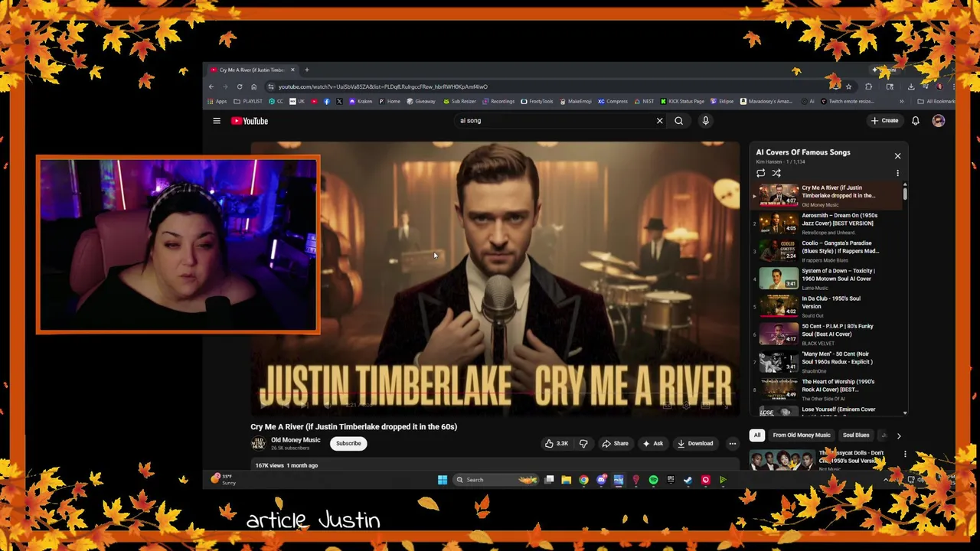Play The Heart of Worship rock cover
This screenshot has width=980, height=551.
[826, 390]
